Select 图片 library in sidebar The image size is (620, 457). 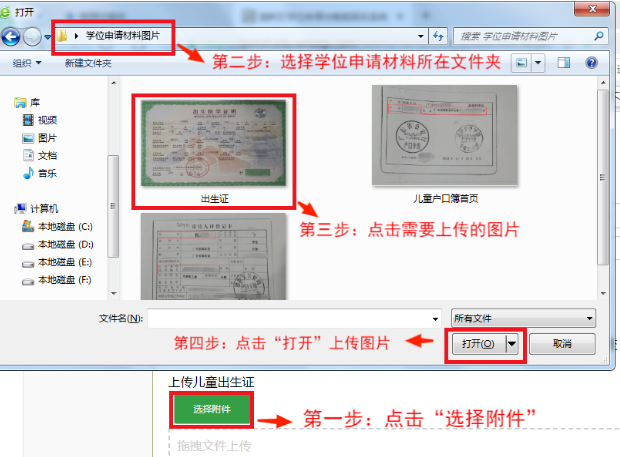[46, 137]
